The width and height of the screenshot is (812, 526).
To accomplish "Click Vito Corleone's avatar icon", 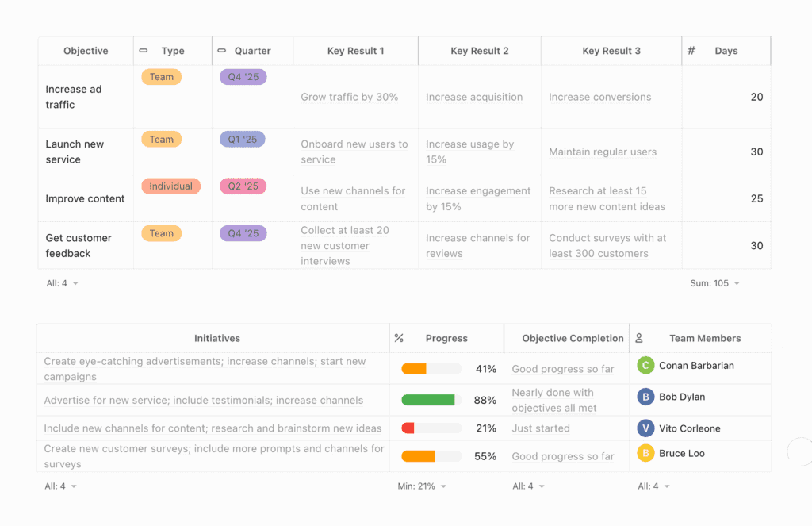I will 645,428.
